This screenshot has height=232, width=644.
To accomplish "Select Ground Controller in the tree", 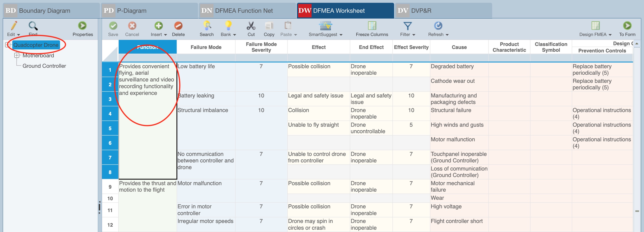I will (44, 66).
